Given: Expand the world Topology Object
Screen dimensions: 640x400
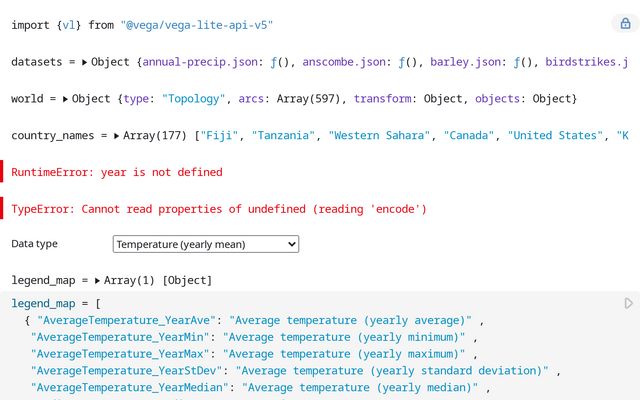Looking at the screenshot, I should (x=65, y=99).
